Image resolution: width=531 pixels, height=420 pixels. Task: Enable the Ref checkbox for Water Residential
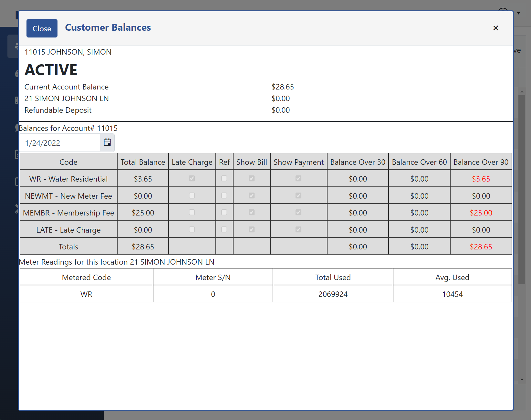tap(224, 178)
